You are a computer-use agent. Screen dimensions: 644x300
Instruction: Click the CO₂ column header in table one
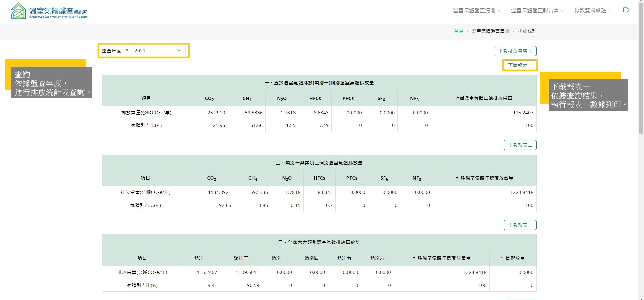(209, 99)
